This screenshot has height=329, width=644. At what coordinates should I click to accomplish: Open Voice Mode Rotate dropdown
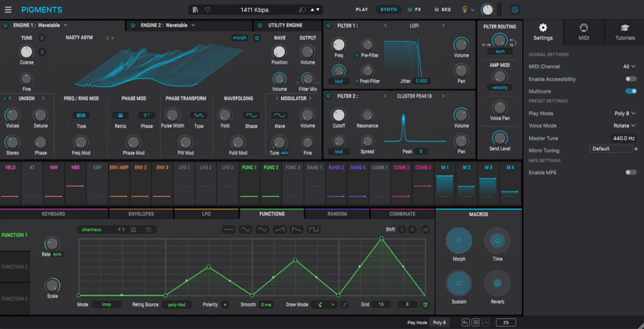625,126
